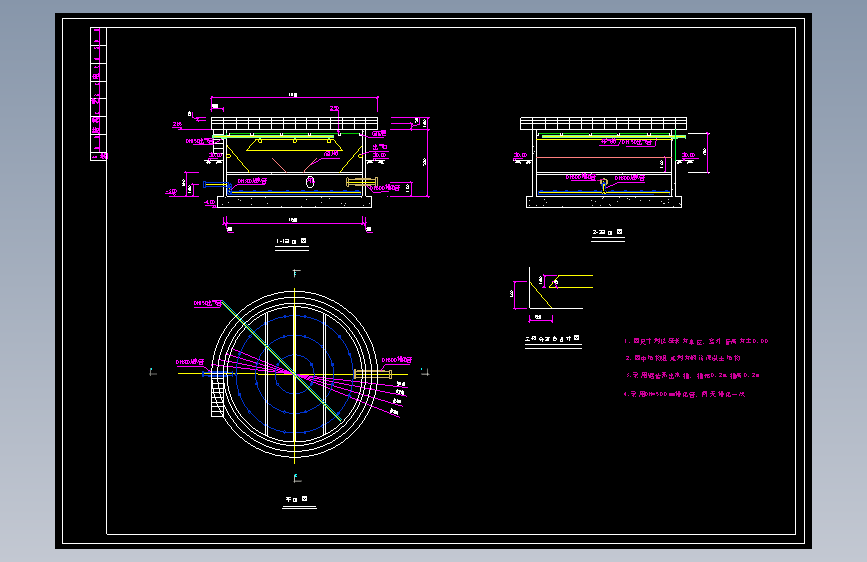
Task: Select the handrail grid atop section 2-2
Action: (x=603, y=123)
